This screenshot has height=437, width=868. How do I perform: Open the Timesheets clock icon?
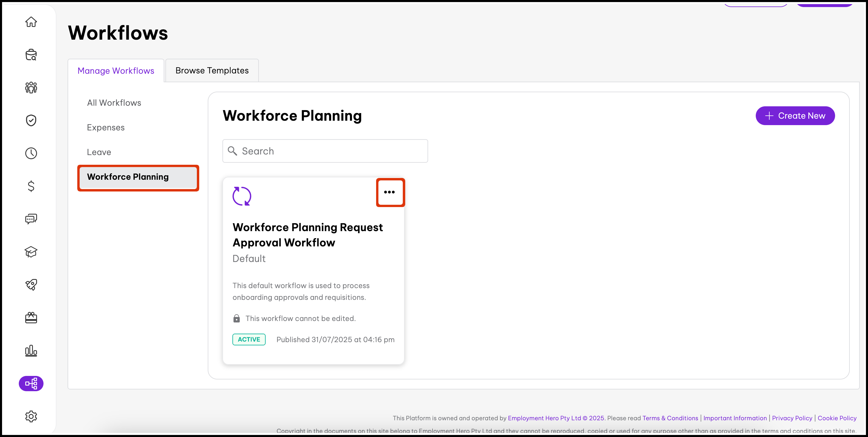tap(31, 153)
